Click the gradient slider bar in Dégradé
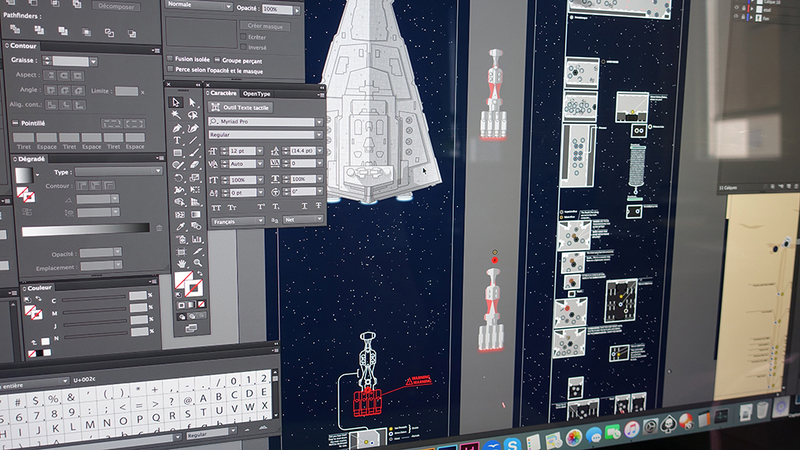The height and width of the screenshot is (450, 800). pos(86,231)
